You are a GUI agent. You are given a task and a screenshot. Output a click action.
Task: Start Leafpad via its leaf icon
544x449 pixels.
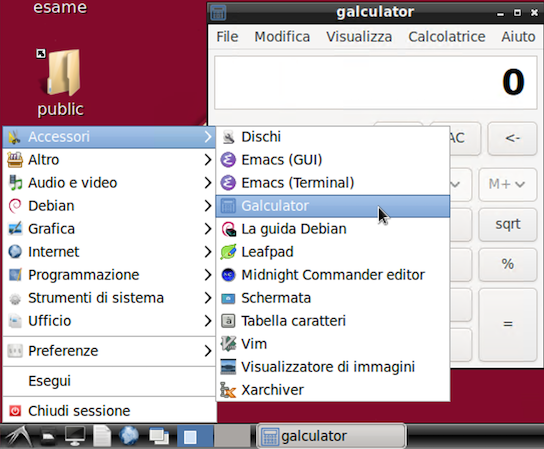tap(228, 252)
